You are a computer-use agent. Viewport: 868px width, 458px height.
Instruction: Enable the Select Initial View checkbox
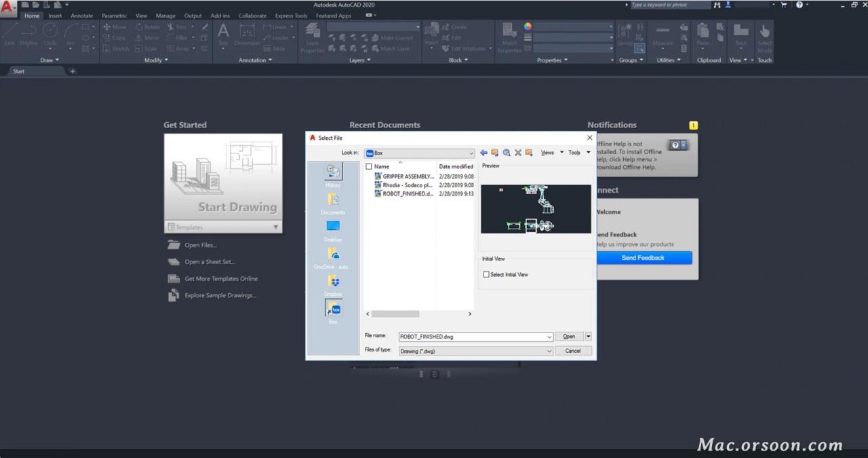pyautogui.click(x=486, y=274)
